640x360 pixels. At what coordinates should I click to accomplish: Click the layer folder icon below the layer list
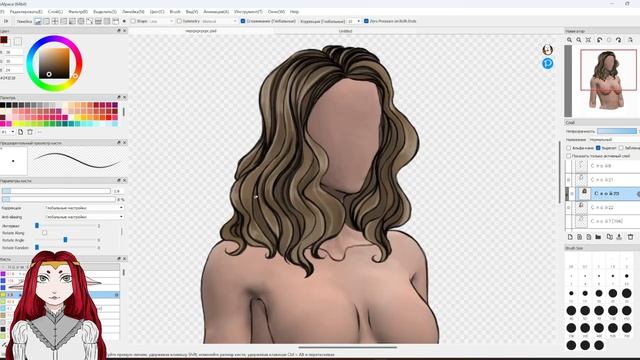[598, 237]
